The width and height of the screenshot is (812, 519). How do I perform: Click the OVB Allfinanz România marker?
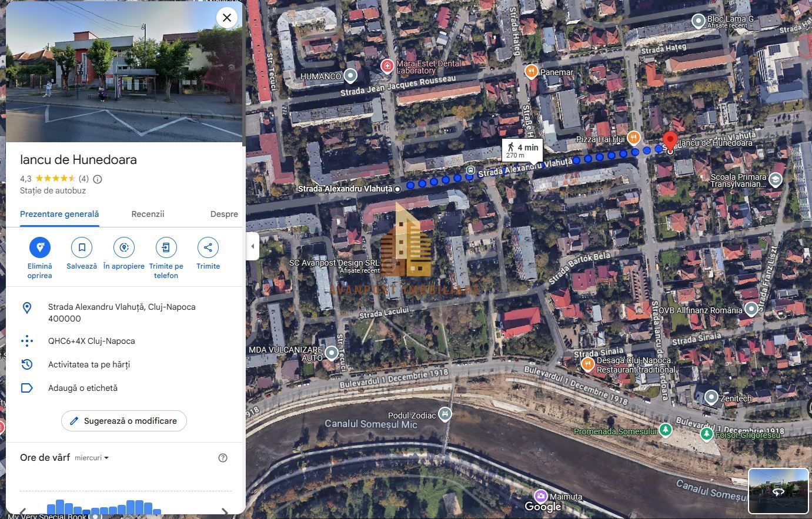point(751,309)
